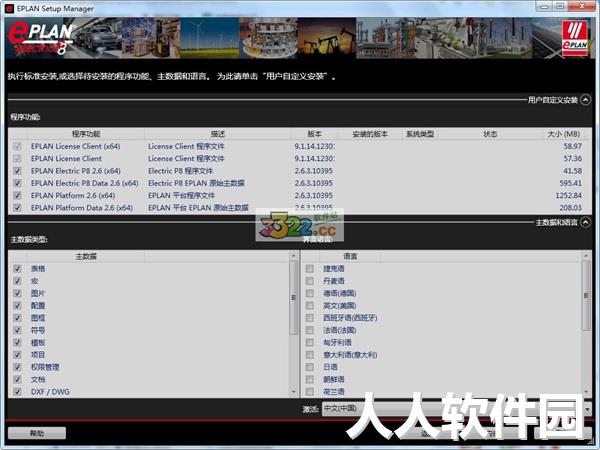Click the 安装的版本 column header
The height and width of the screenshot is (450, 600).
370,134
